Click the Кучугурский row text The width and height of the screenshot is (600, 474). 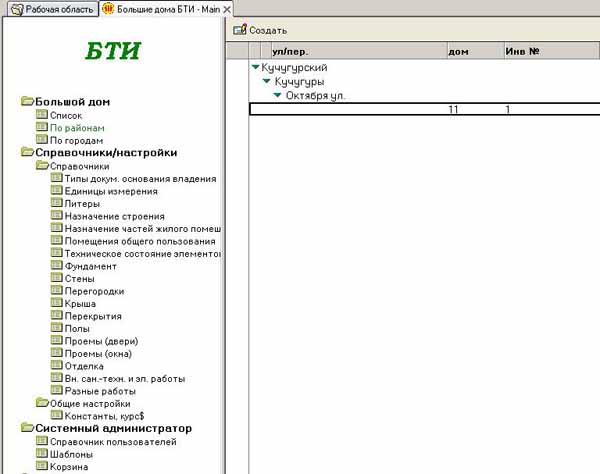click(294, 68)
